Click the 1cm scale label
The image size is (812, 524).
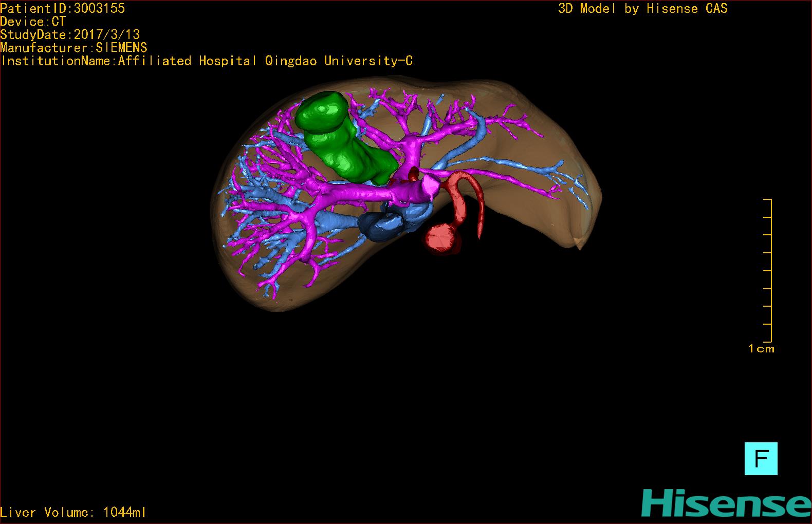[x=761, y=349]
